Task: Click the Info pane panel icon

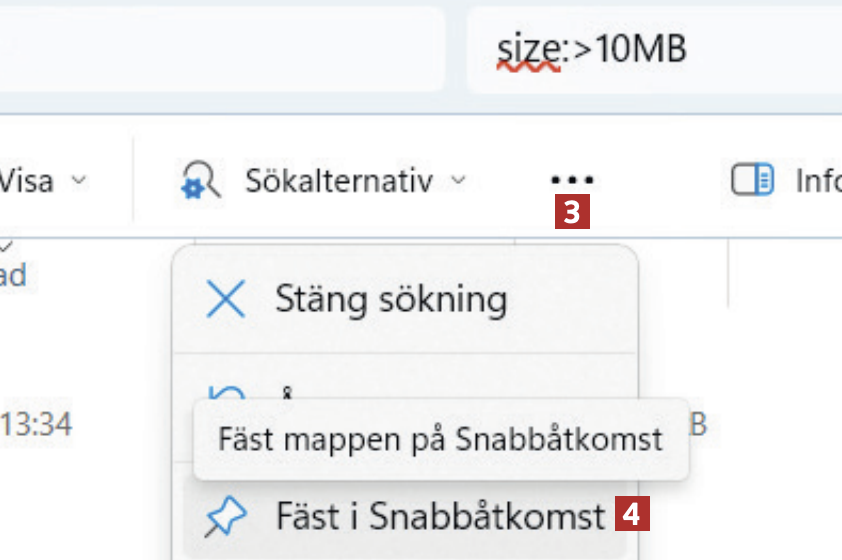Action: point(753,181)
